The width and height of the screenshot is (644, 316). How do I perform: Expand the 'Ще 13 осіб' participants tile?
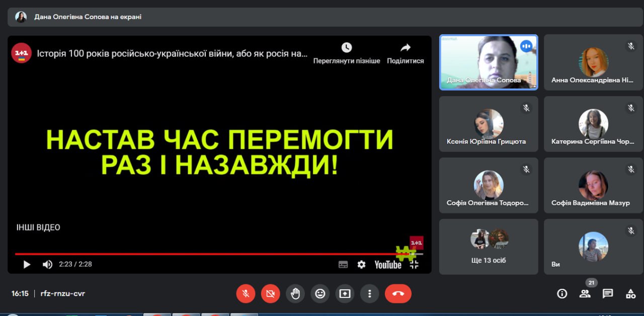pos(488,247)
